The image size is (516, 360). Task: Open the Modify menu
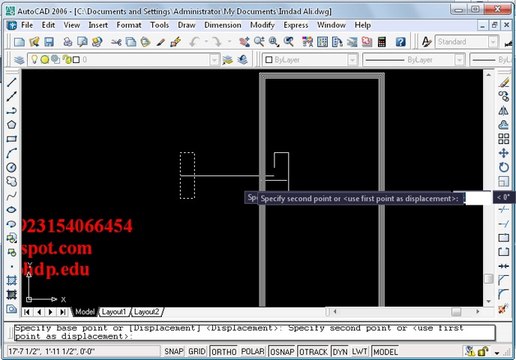(262, 25)
